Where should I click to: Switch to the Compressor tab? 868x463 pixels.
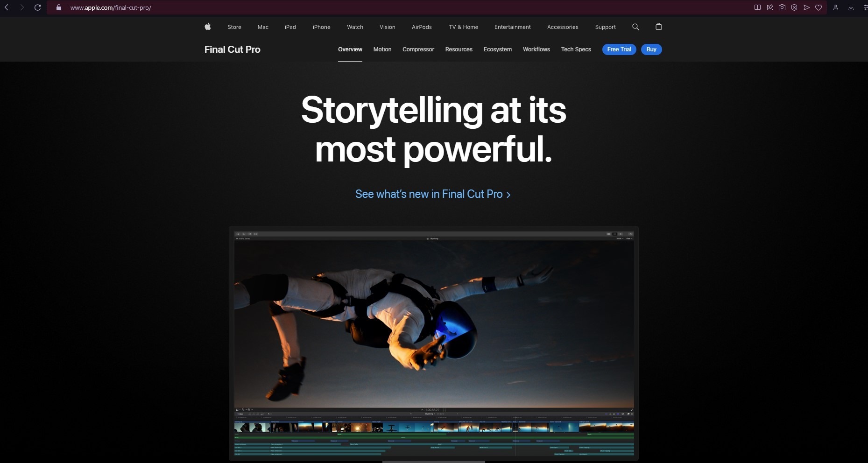coord(418,49)
